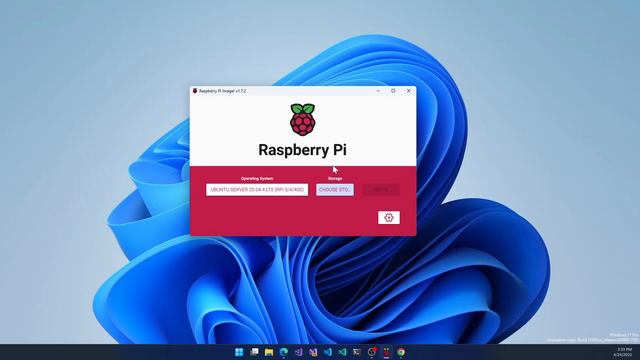Open Google Chrome from the taskbar
The width and height of the screenshot is (640, 360).
click(x=401, y=352)
